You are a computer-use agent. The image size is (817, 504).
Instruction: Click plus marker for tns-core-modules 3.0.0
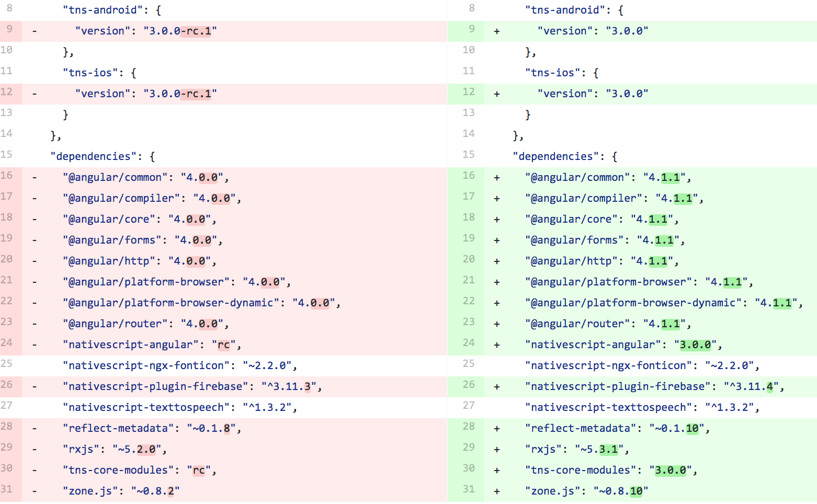(497, 471)
